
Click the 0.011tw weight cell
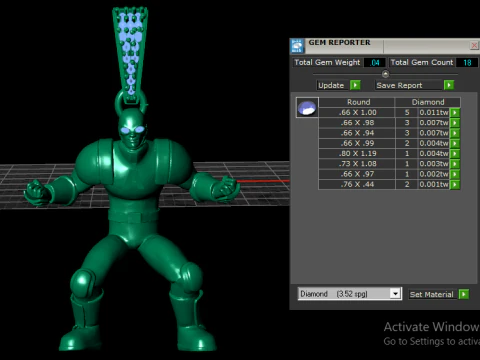pos(434,113)
